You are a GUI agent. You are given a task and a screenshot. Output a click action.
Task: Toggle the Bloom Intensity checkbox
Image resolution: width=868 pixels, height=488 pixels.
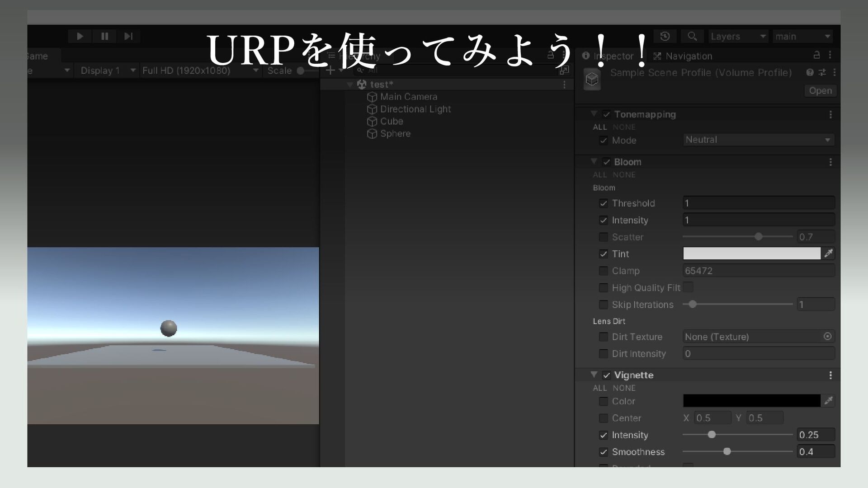click(604, 221)
